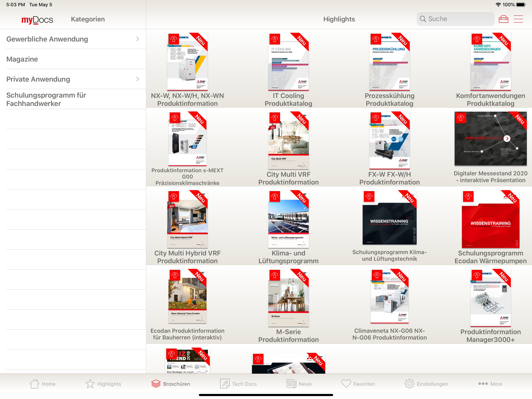
Task: Tap the battery status indicator
Action: (521, 4)
